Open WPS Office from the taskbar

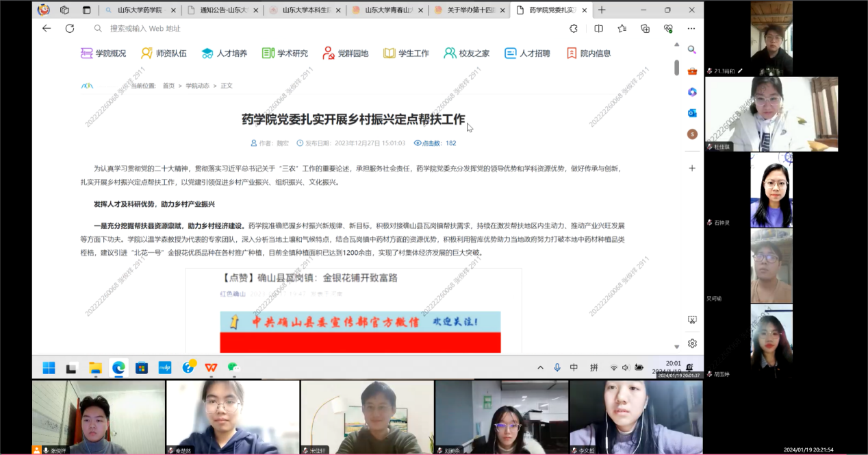[211, 368]
